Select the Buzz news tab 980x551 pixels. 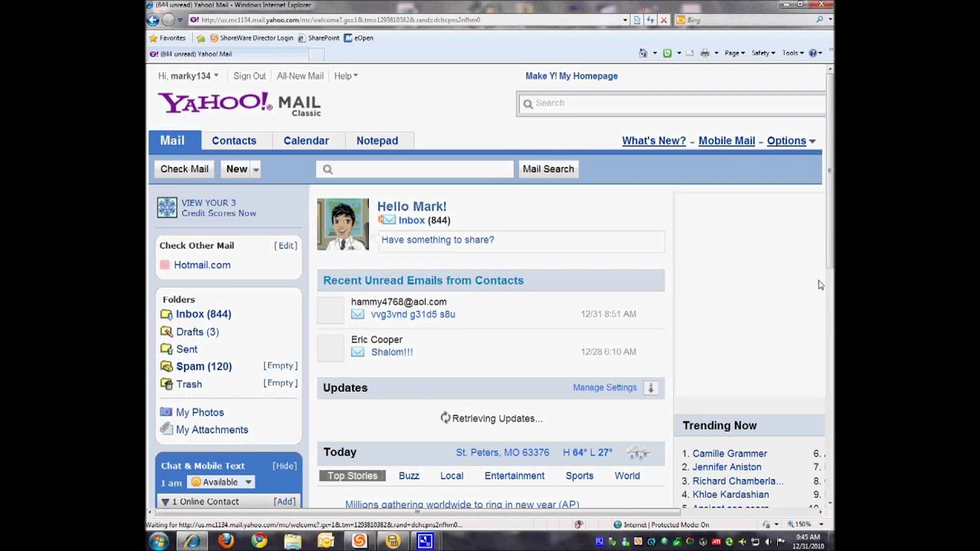(409, 476)
